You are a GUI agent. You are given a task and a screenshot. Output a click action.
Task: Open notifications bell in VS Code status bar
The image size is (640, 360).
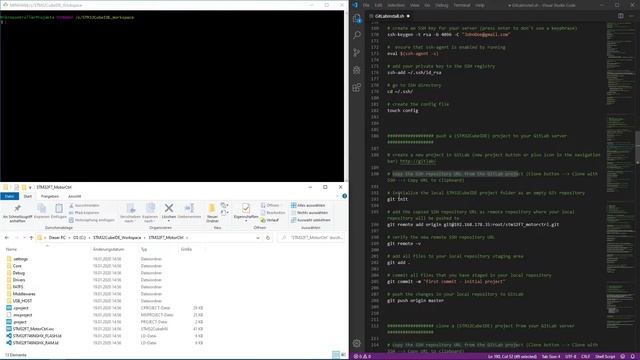(633, 356)
